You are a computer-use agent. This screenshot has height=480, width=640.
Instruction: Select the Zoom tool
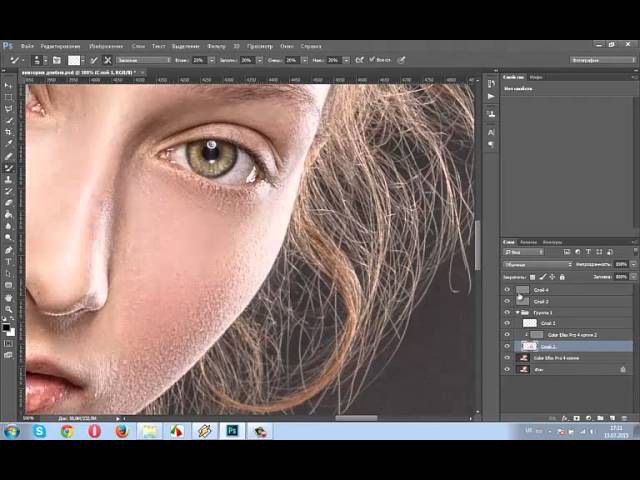coord(9,309)
